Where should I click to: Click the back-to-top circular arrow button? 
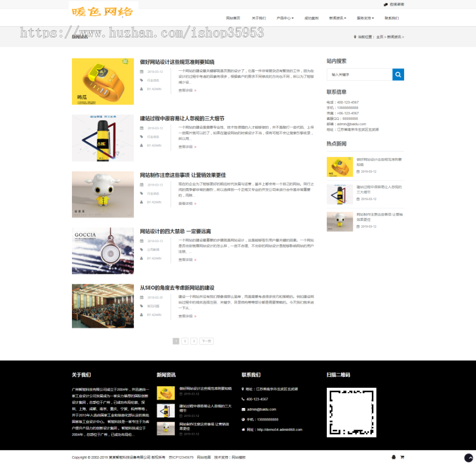tap(468, 457)
